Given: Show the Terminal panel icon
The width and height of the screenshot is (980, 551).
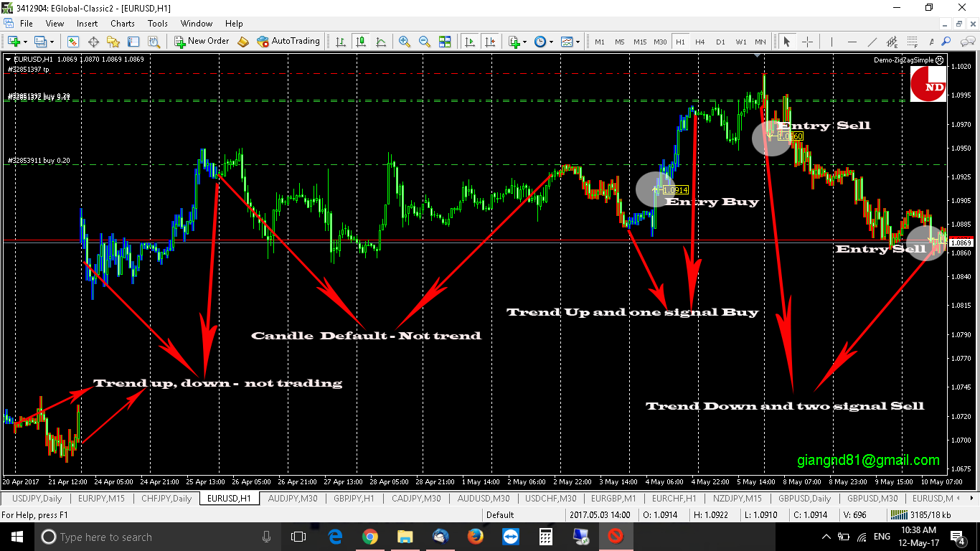Looking at the screenshot, I should click(133, 42).
